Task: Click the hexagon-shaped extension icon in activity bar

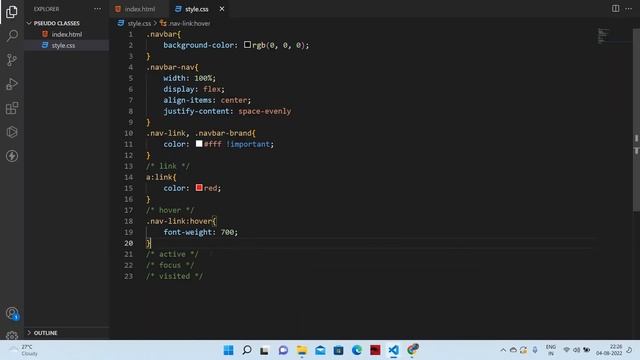Action: click(12, 132)
